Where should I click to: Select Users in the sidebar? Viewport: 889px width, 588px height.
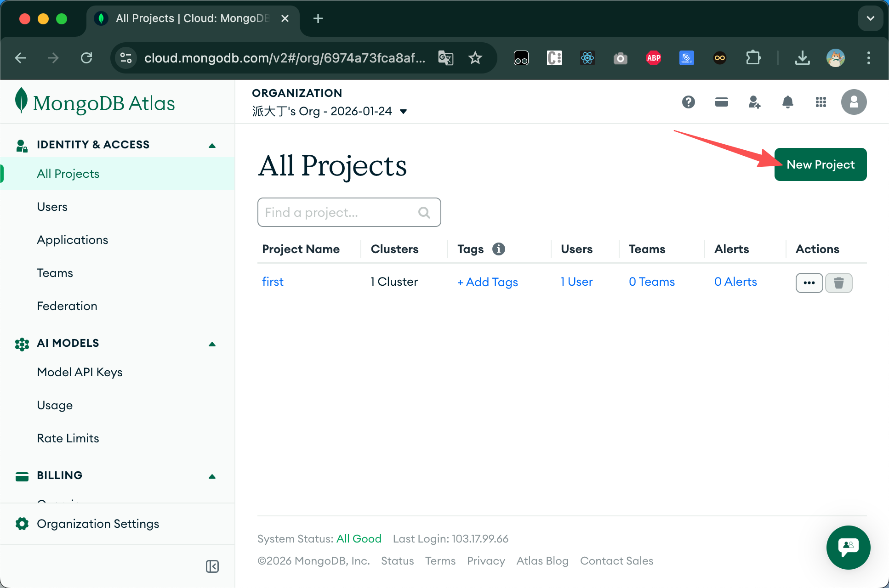click(x=52, y=207)
